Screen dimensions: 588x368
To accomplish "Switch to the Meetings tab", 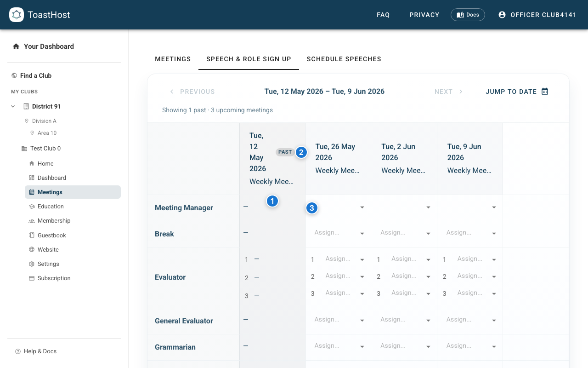I will 173,59.
